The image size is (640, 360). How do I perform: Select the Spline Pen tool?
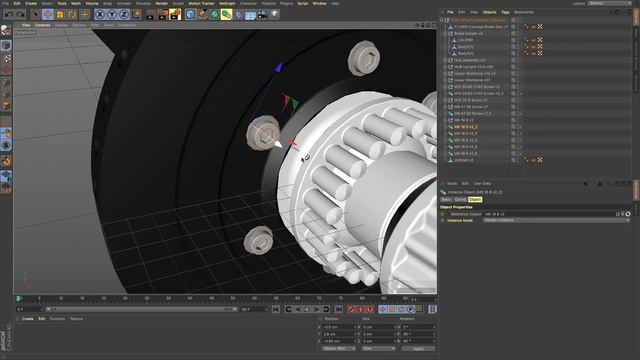(x=202, y=15)
